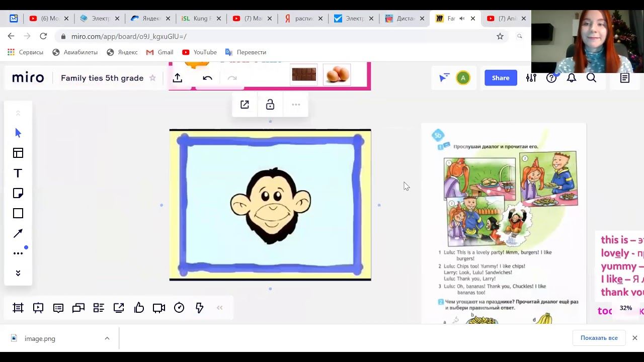
Task: Expand image.png download options chevron
Action: tap(107, 338)
